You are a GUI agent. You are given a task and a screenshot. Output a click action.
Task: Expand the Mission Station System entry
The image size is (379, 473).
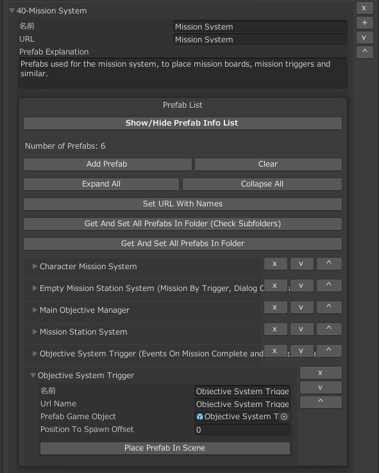point(35,332)
